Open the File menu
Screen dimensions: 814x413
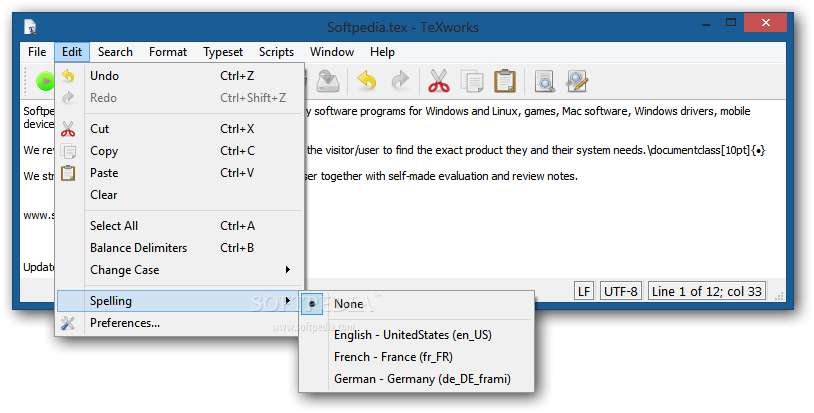[x=37, y=52]
